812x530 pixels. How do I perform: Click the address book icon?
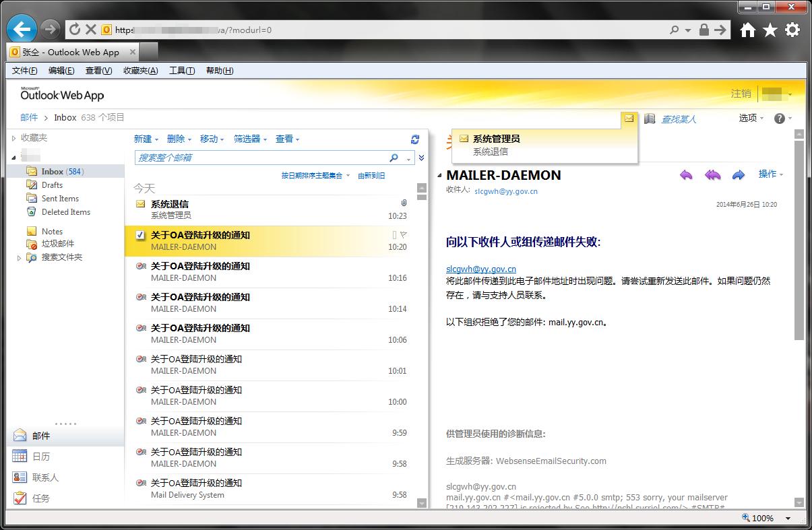click(650, 119)
